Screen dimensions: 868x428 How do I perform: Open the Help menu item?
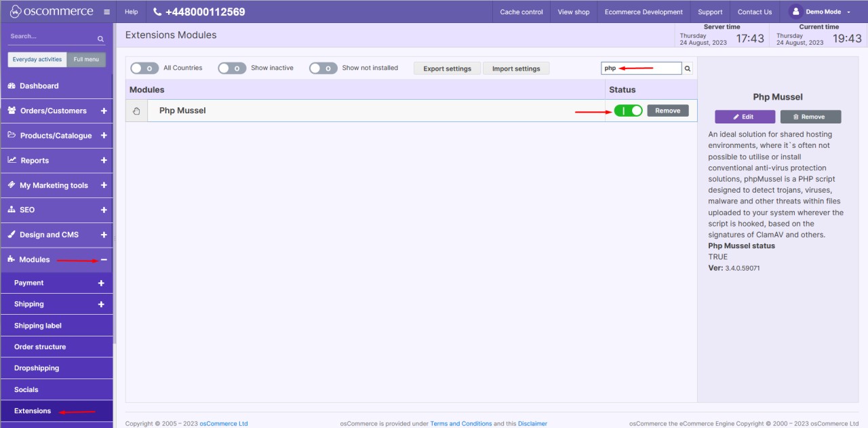[x=132, y=12]
